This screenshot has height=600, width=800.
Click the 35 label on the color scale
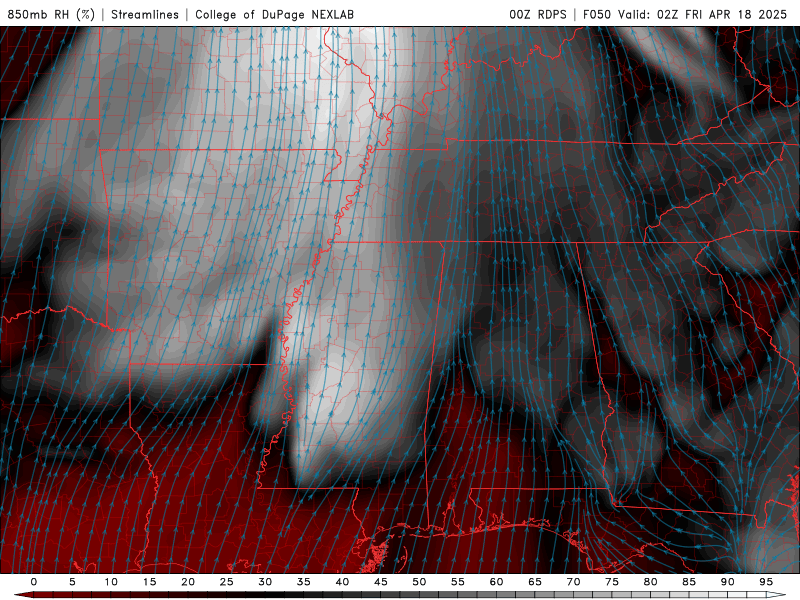(304, 582)
